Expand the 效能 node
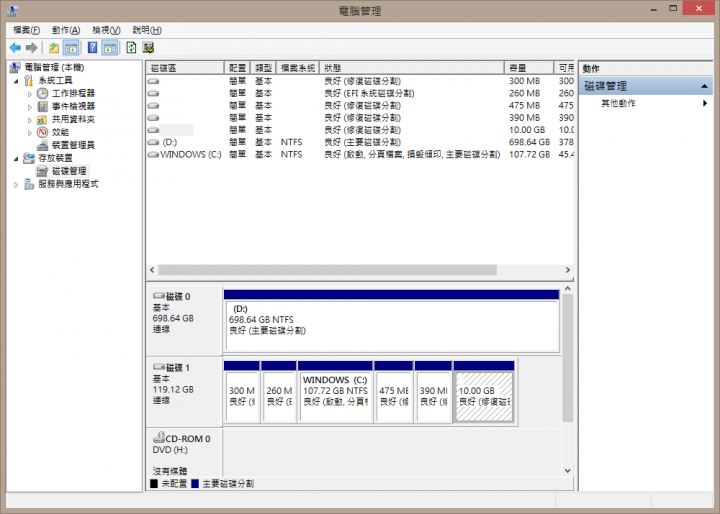This screenshot has width=720, height=514. tap(29, 133)
